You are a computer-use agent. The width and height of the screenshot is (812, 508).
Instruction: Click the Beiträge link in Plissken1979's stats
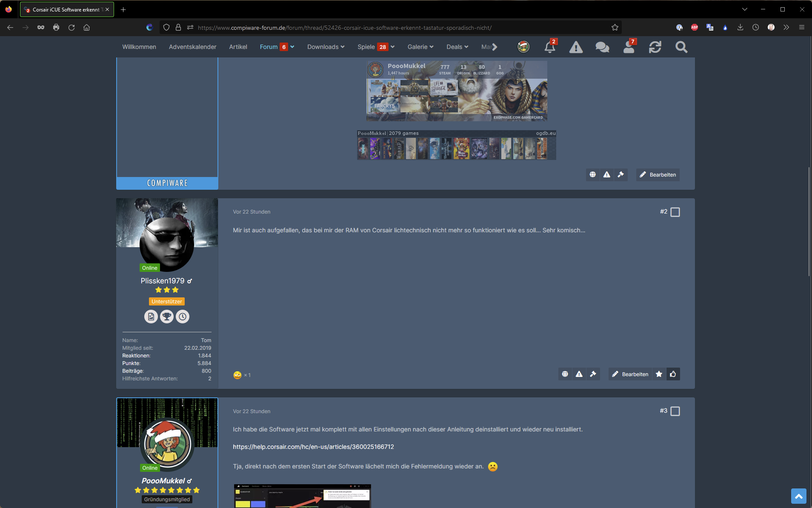pyautogui.click(x=133, y=371)
